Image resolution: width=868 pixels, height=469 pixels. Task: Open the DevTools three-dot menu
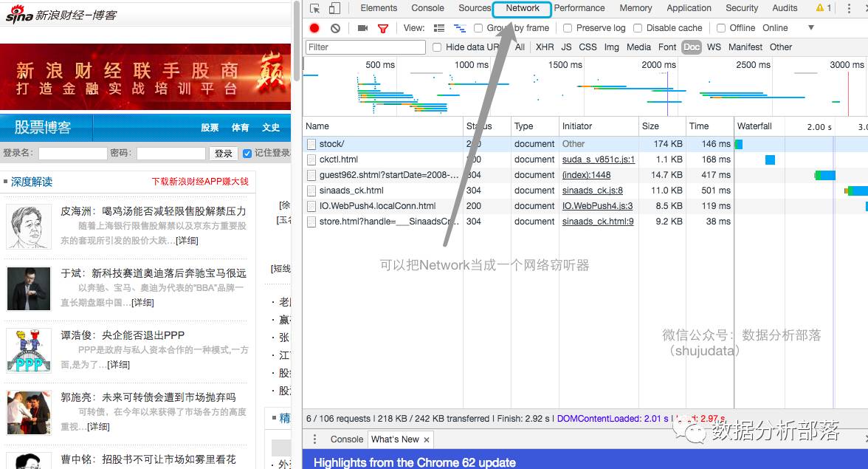[x=849, y=8]
